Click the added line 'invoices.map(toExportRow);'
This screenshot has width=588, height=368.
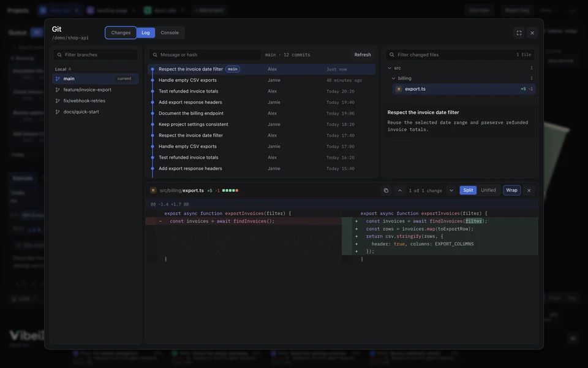coord(440,229)
